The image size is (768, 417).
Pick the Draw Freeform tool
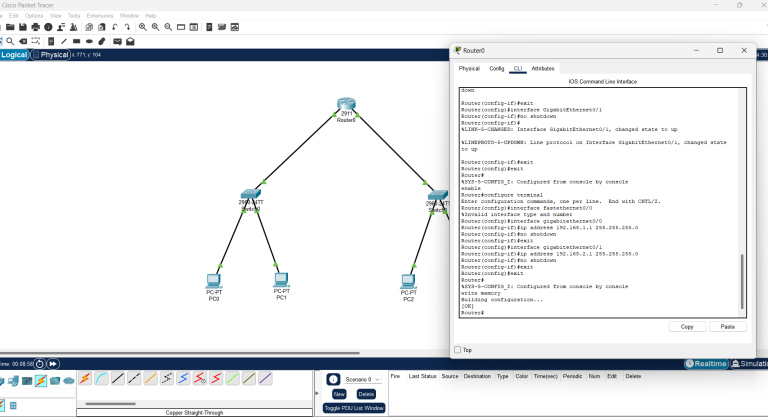[102, 41]
